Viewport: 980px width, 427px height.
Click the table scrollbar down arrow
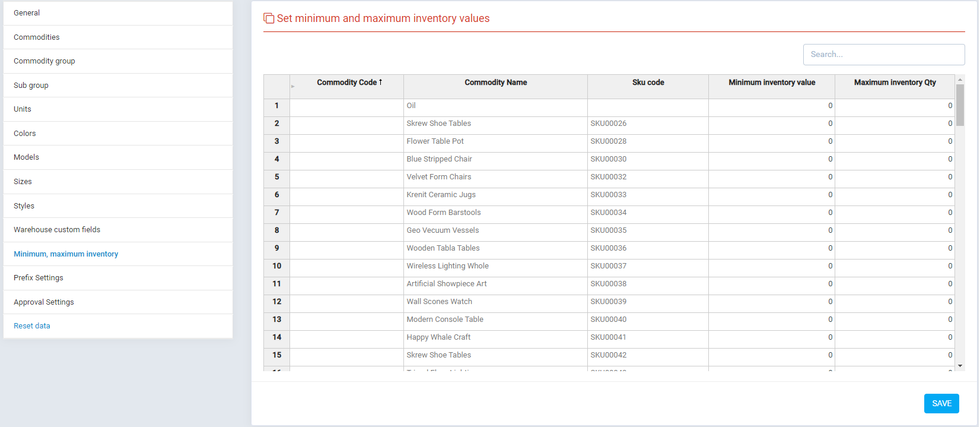click(x=960, y=366)
